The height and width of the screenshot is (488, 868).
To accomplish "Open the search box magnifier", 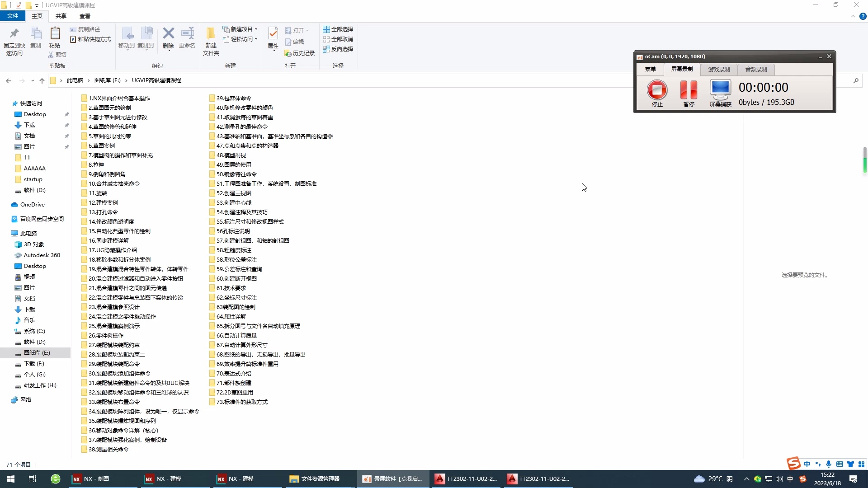I will [856, 80].
